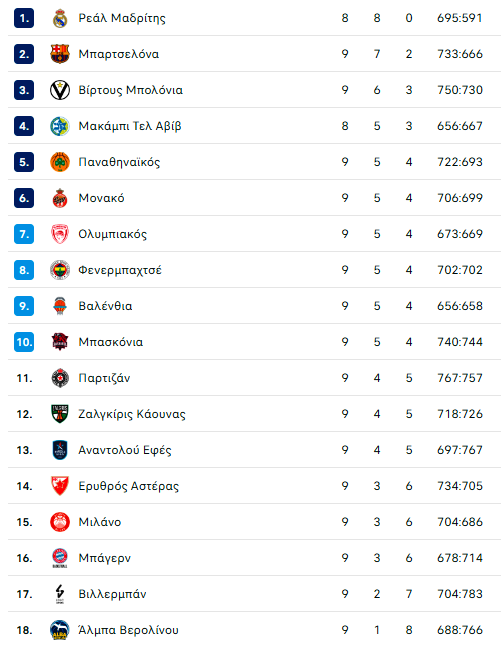
Task: Click the Real Madrid crest logo
Action: [60, 18]
